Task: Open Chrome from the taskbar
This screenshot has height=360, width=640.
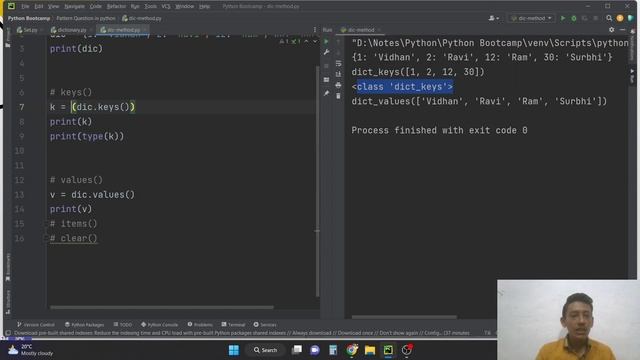Action: [351, 350]
